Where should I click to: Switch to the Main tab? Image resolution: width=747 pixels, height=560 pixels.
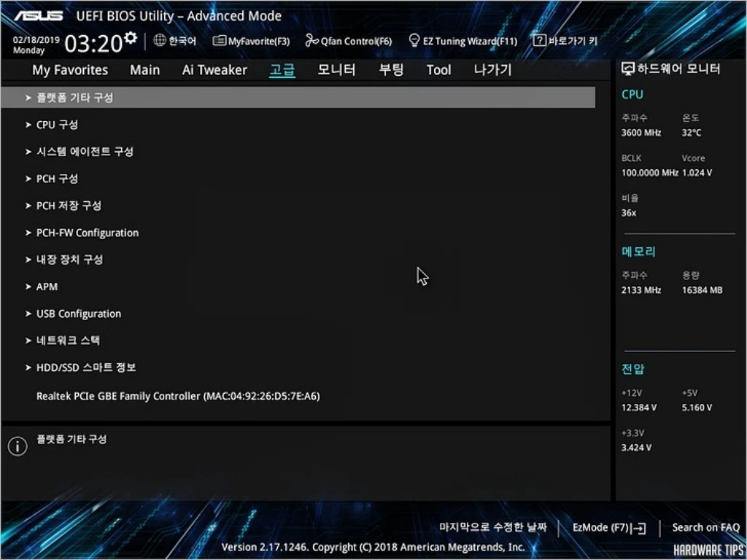(145, 70)
